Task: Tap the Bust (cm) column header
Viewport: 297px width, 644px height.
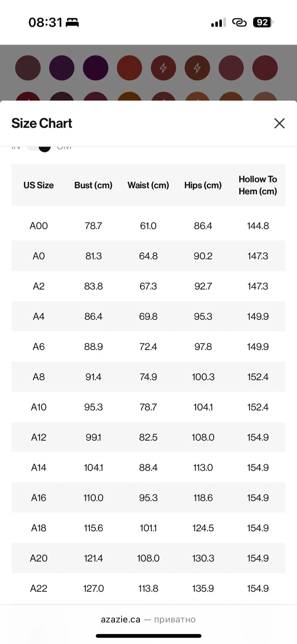Action: click(x=93, y=185)
